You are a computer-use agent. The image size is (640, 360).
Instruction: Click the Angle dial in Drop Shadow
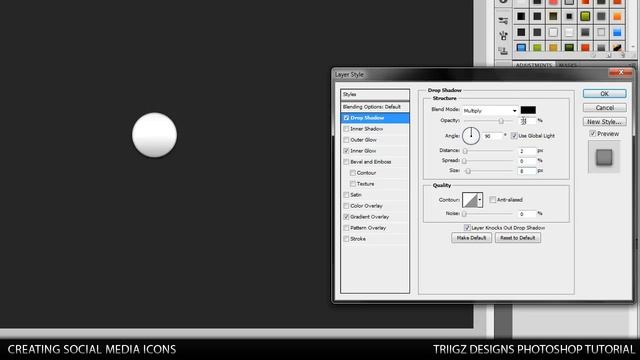[471, 136]
